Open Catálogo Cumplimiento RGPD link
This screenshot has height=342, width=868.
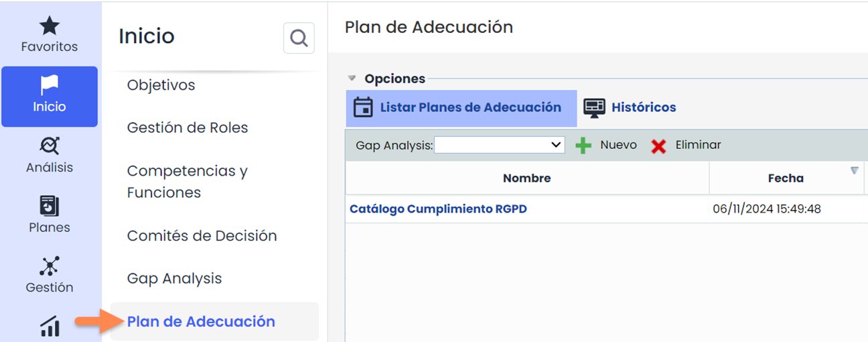coord(438,209)
